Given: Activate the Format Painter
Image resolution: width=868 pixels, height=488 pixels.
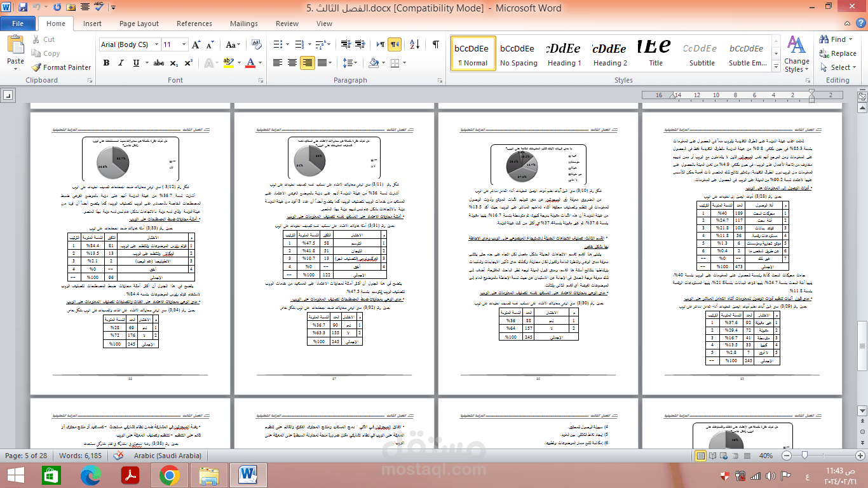Looking at the screenshot, I should point(62,67).
